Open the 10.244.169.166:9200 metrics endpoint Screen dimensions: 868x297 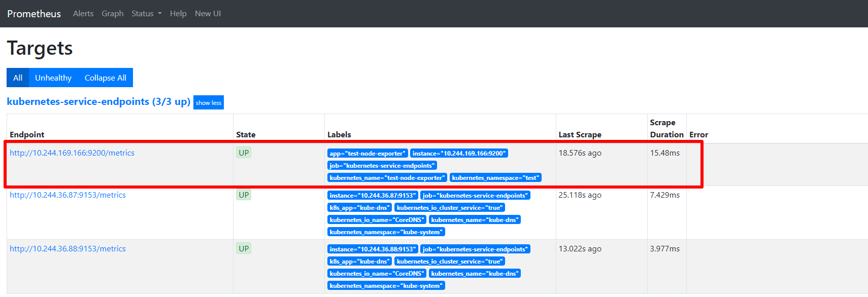pyautogui.click(x=72, y=153)
